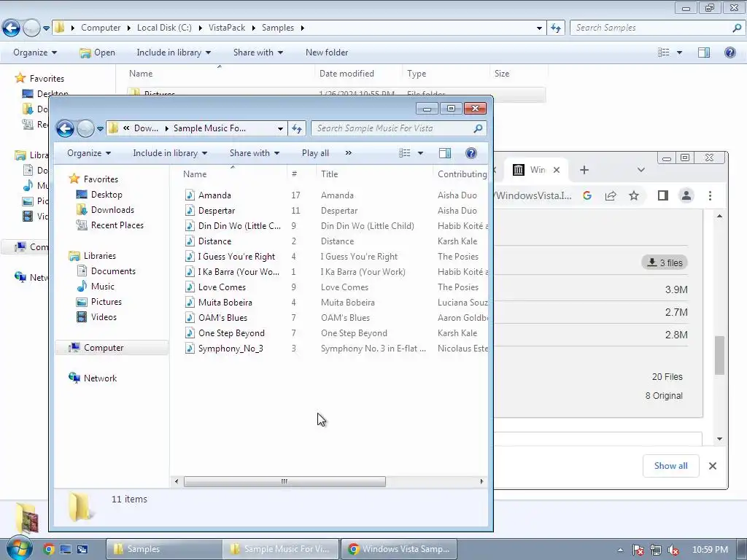Open recent pages arrow in Sample Music window
747x560 pixels.
100,128
